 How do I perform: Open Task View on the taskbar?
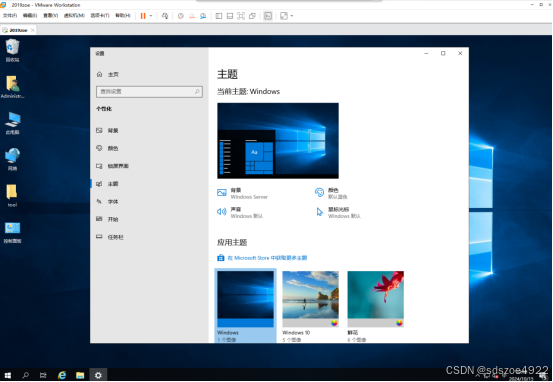(43, 375)
